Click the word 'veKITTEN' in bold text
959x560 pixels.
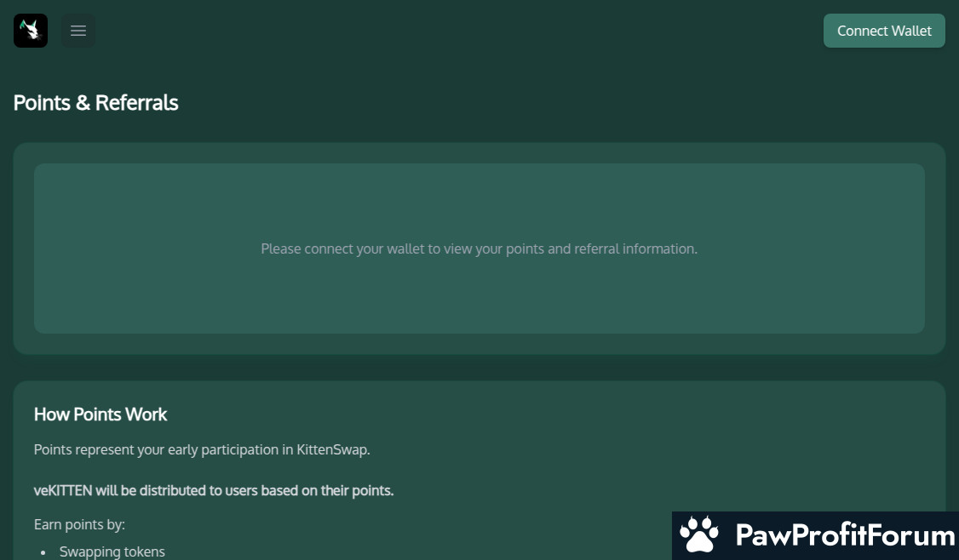click(x=63, y=491)
